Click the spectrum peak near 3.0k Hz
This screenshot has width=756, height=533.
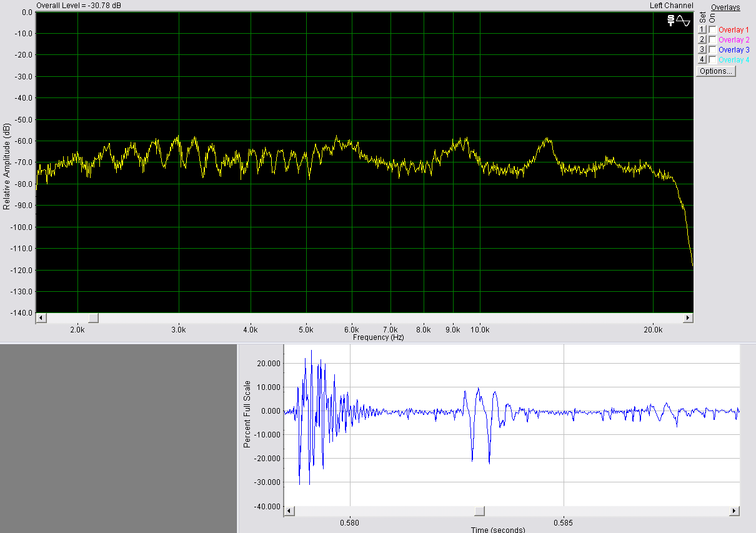point(178,137)
